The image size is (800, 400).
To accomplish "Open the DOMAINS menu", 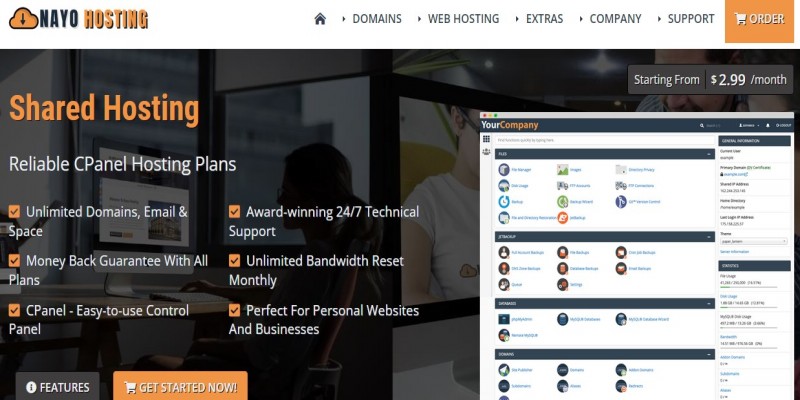I will (x=377, y=19).
